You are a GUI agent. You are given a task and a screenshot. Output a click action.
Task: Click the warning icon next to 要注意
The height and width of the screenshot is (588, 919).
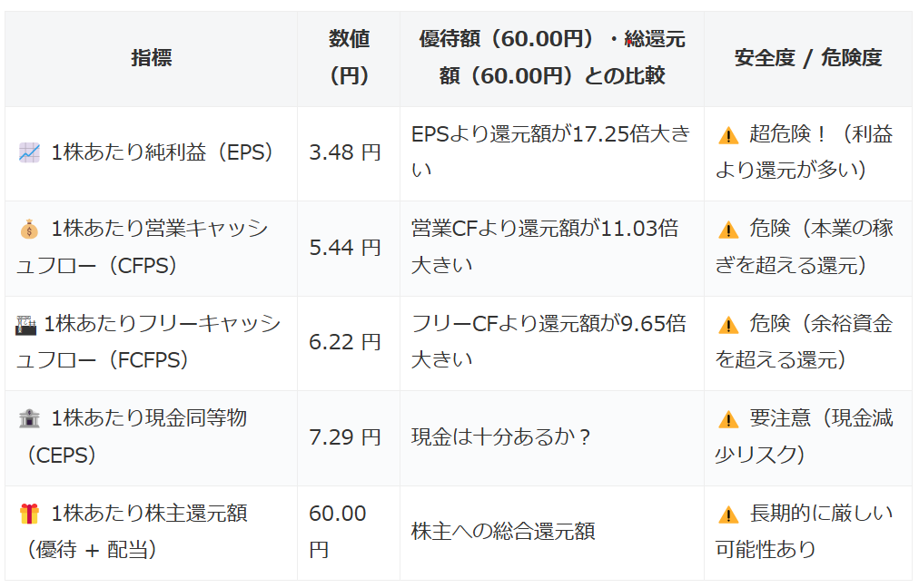coord(728,419)
